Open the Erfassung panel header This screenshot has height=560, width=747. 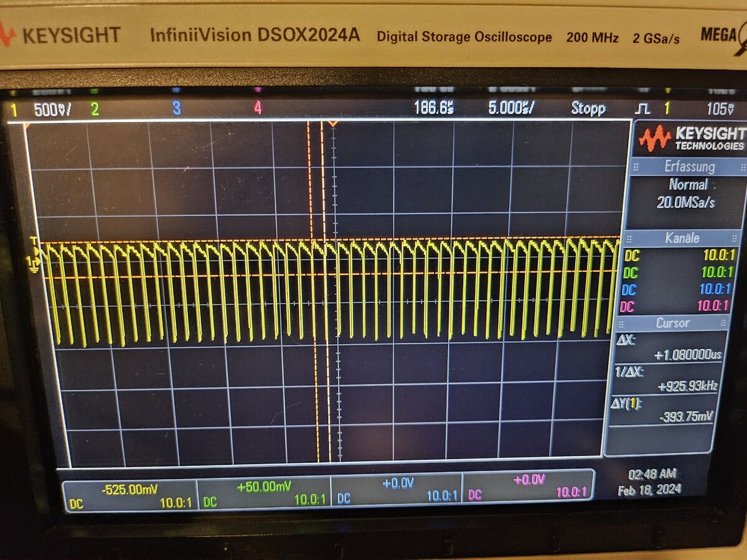pos(689,167)
